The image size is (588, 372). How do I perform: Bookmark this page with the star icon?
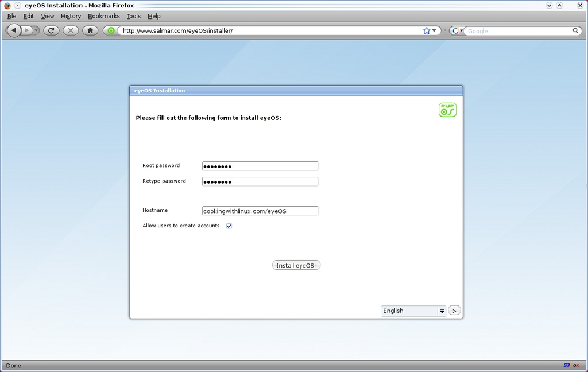tap(426, 30)
